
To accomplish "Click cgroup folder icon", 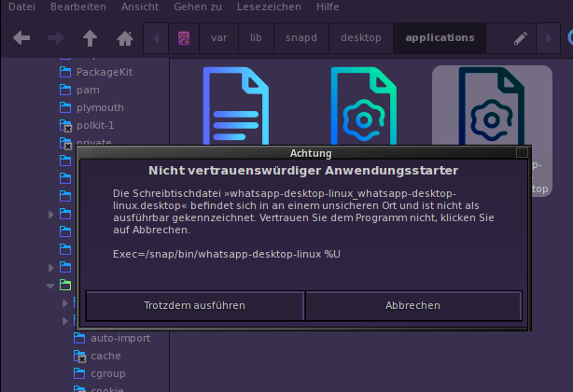I will [79, 373].
